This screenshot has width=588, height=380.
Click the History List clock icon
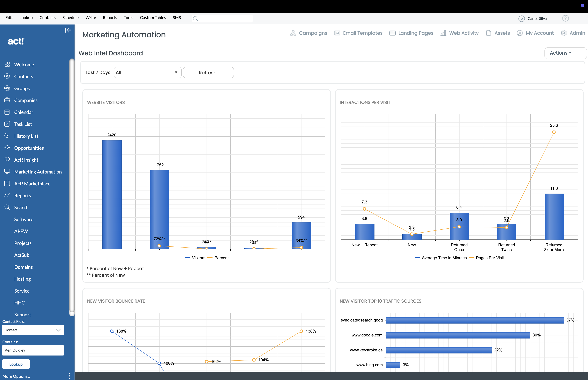click(x=7, y=136)
